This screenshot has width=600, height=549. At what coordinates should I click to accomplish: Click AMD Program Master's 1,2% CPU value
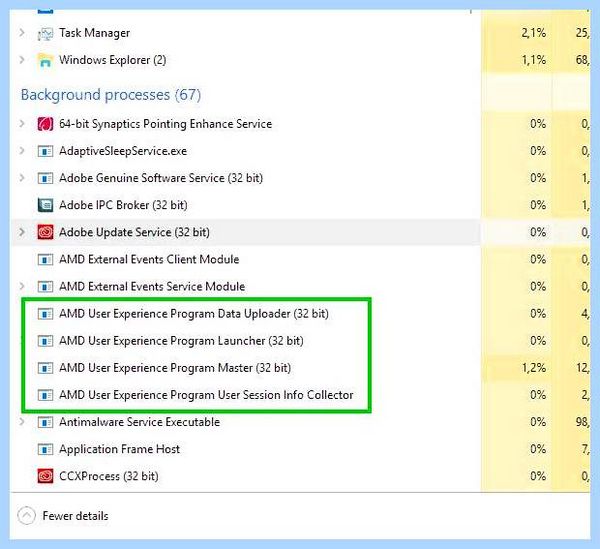533,368
